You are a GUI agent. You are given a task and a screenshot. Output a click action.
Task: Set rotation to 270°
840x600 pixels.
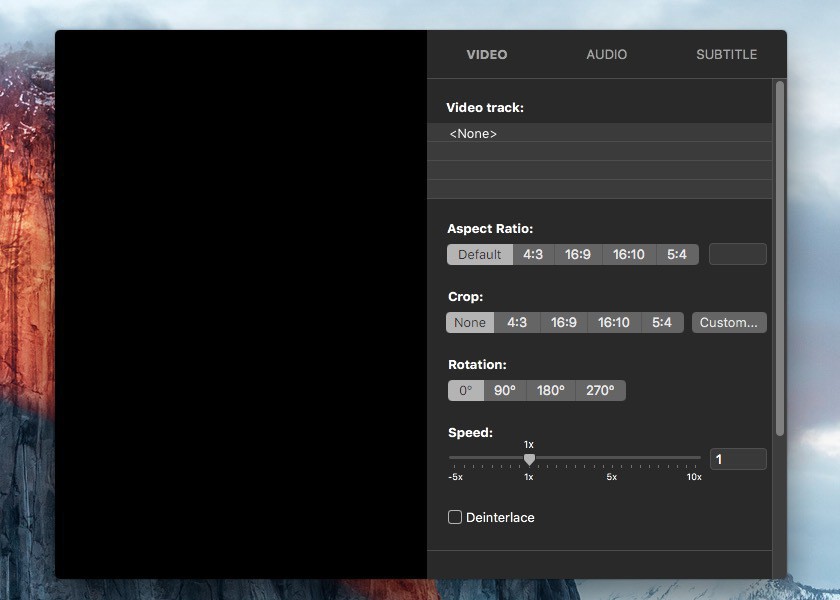pyautogui.click(x=600, y=390)
